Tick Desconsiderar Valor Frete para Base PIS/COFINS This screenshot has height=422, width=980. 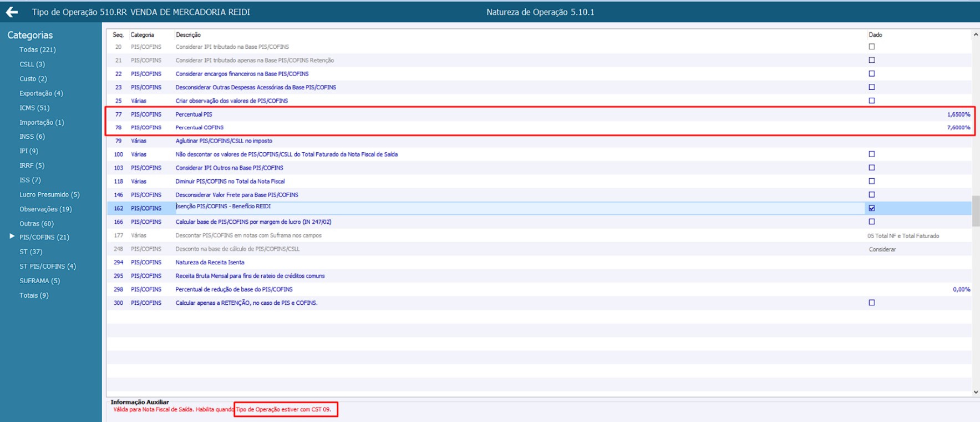coord(872,195)
